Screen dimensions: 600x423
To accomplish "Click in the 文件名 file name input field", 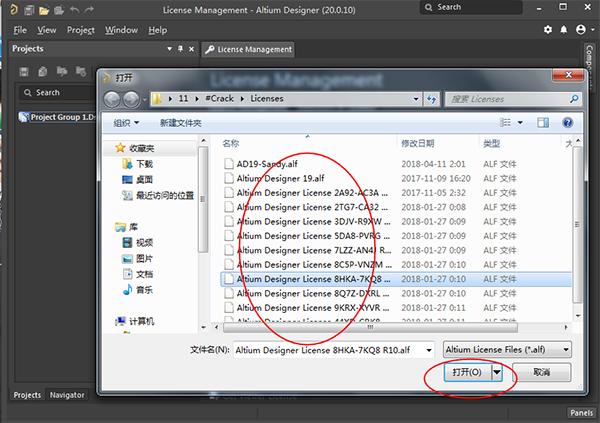I will click(x=329, y=350).
